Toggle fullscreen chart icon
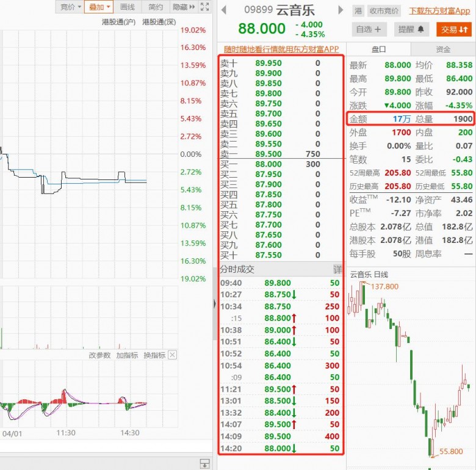The width and height of the screenshot is (476, 470). coord(205,7)
